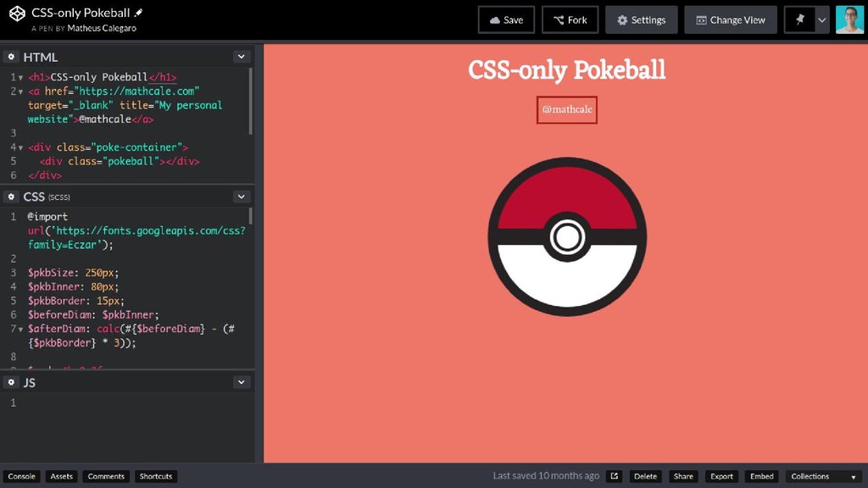The width and height of the screenshot is (868, 488).
Task: Open JS editor settings gear
Action: pos(11,382)
